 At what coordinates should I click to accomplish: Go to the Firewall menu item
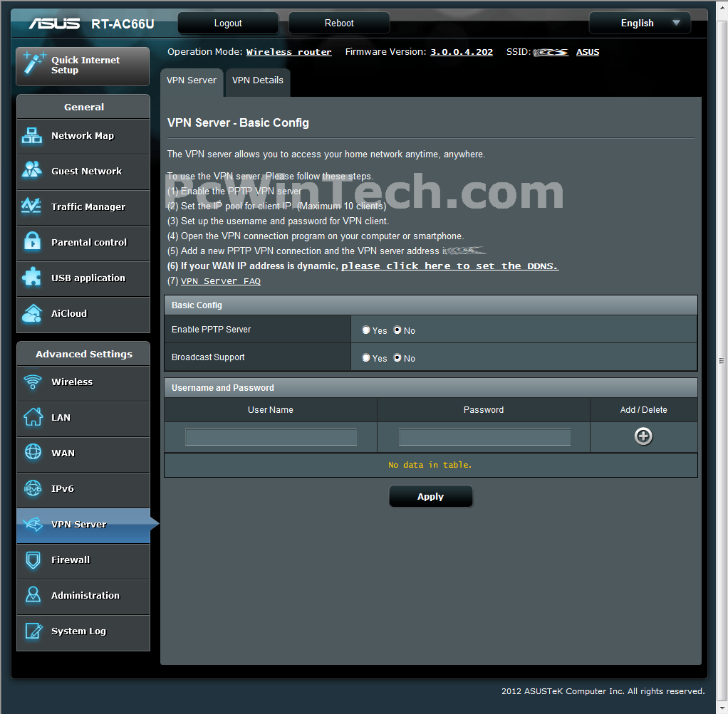point(83,560)
